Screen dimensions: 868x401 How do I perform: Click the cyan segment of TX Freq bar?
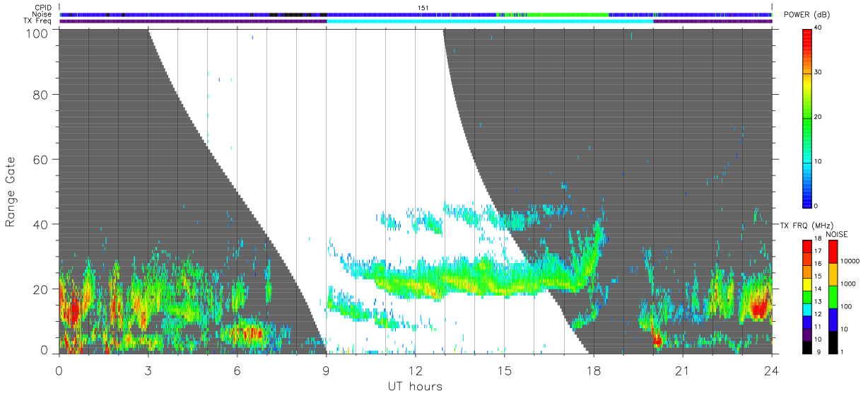(490, 21)
